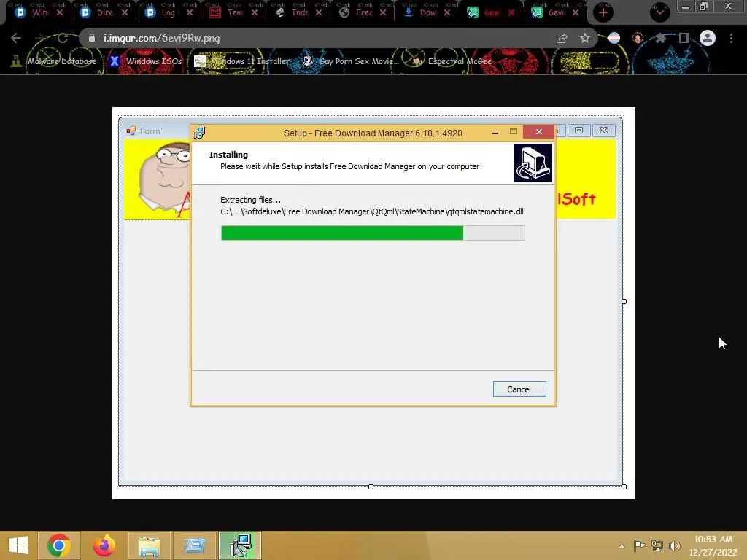The height and width of the screenshot is (560, 747).
Task: Open the Windows ISOs bookmark
Action: point(146,61)
